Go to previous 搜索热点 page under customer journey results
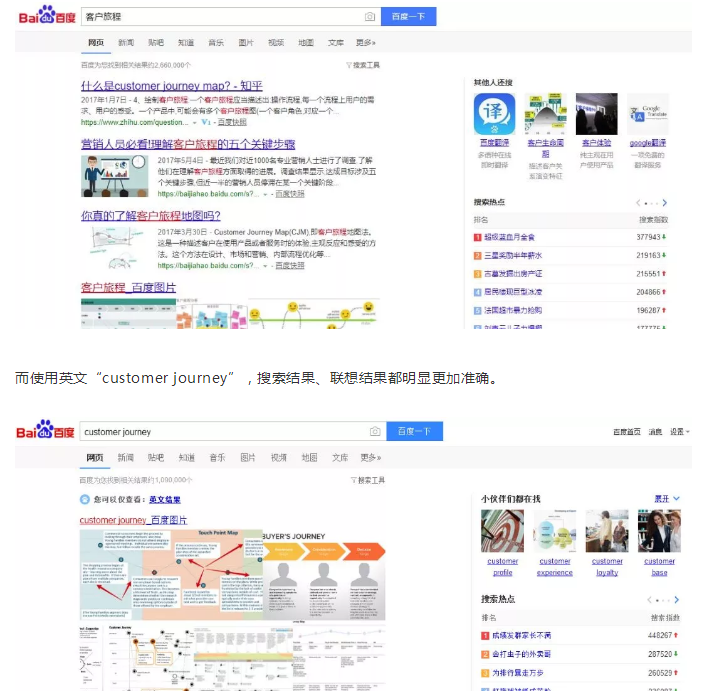715x691 pixels. (649, 600)
